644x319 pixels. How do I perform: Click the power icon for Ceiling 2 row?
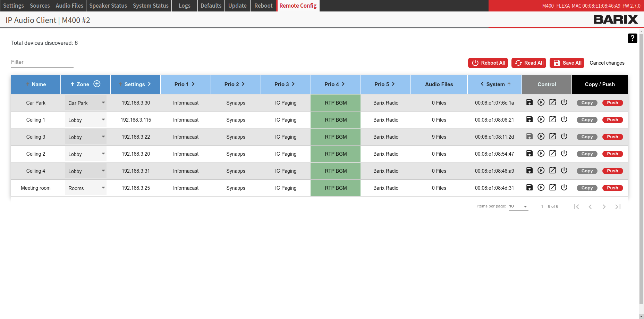click(x=564, y=153)
